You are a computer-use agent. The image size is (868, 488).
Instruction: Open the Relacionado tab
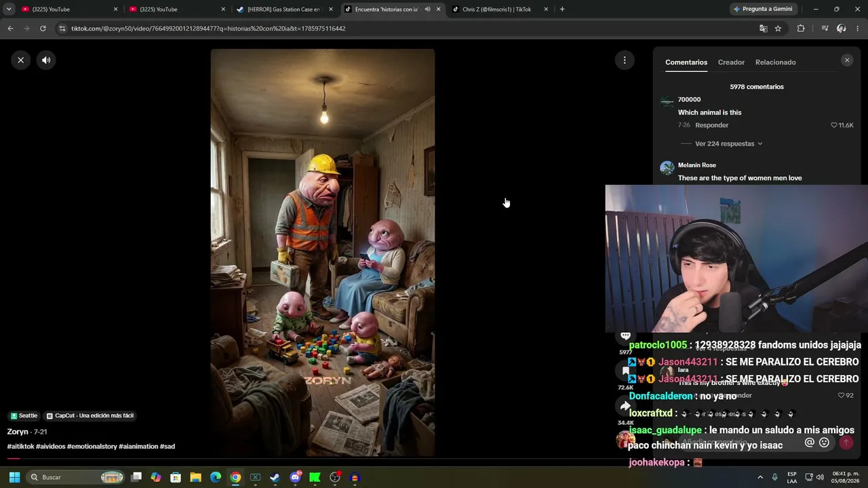point(775,62)
